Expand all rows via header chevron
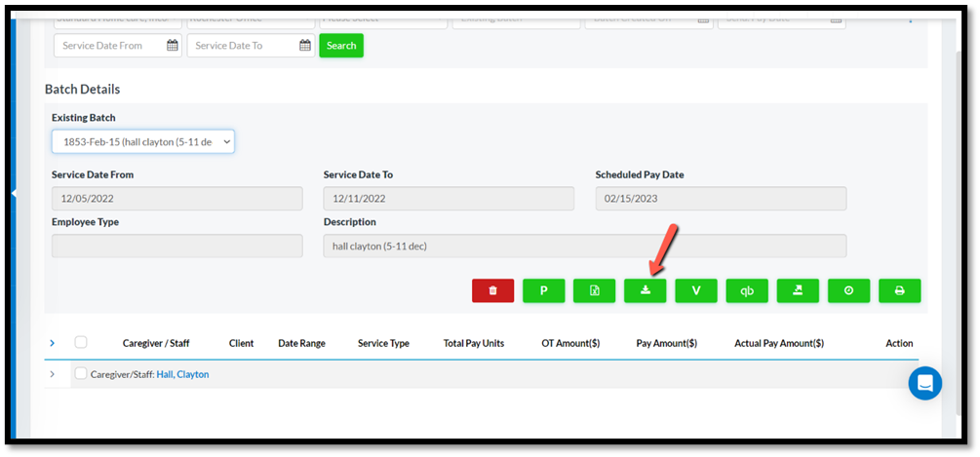 pos(52,343)
